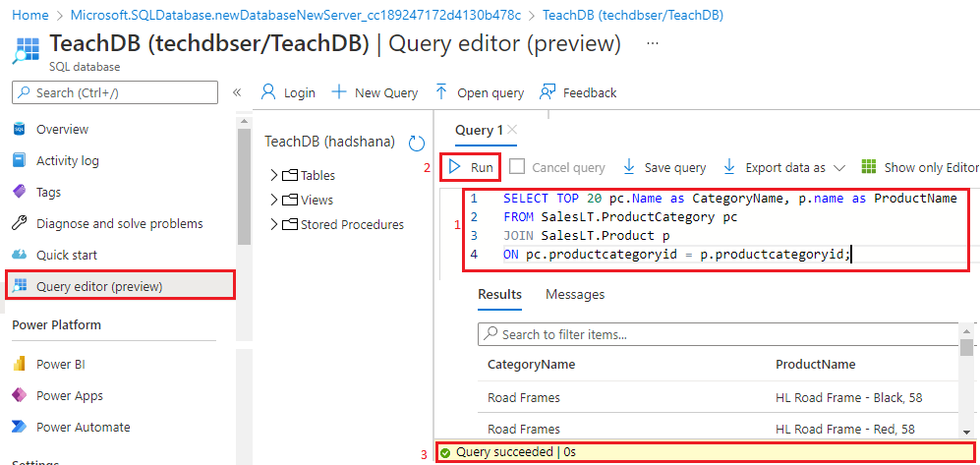Open Diagnose and solve problems
The image size is (980, 465).
pos(119,223)
